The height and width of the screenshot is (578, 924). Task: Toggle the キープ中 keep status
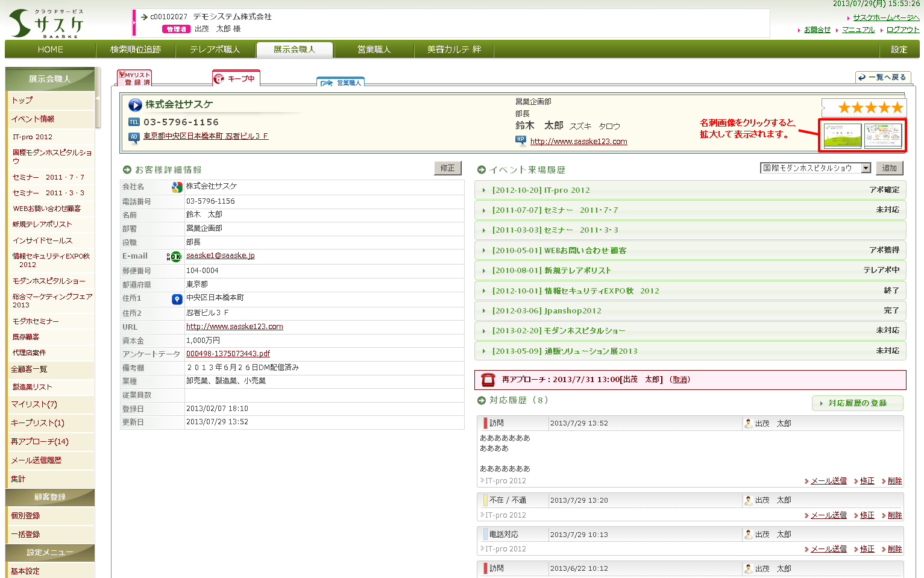point(234,78)
